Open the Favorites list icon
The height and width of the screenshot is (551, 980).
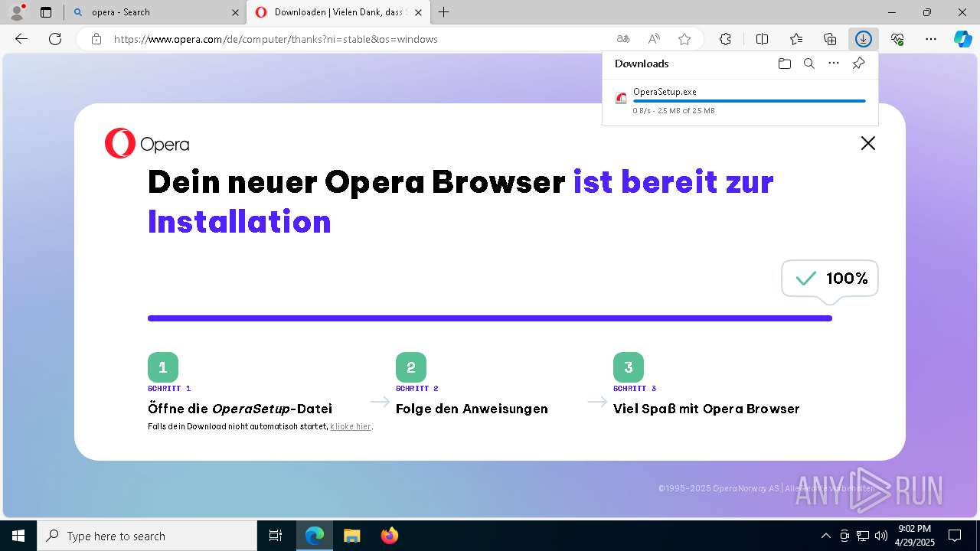click(796, 39)
